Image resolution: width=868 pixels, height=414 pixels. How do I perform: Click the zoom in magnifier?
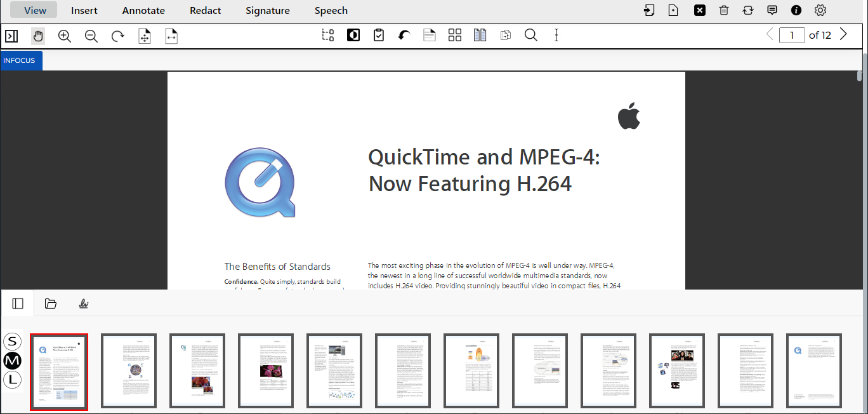(65, 36)
